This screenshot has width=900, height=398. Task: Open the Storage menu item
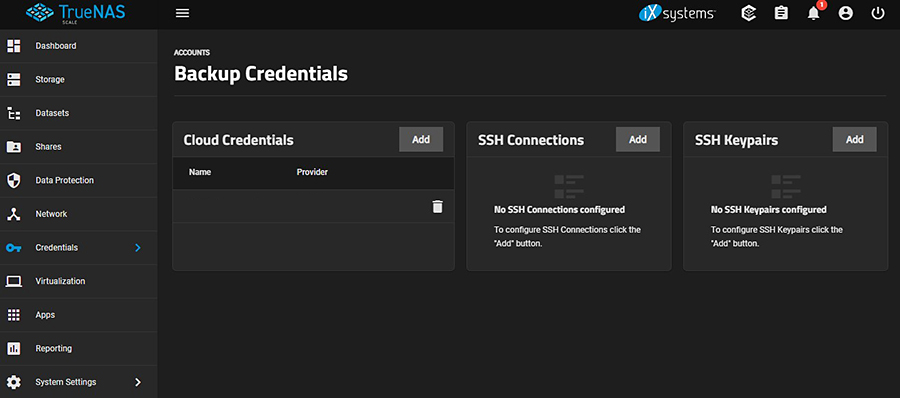point(50,79)
